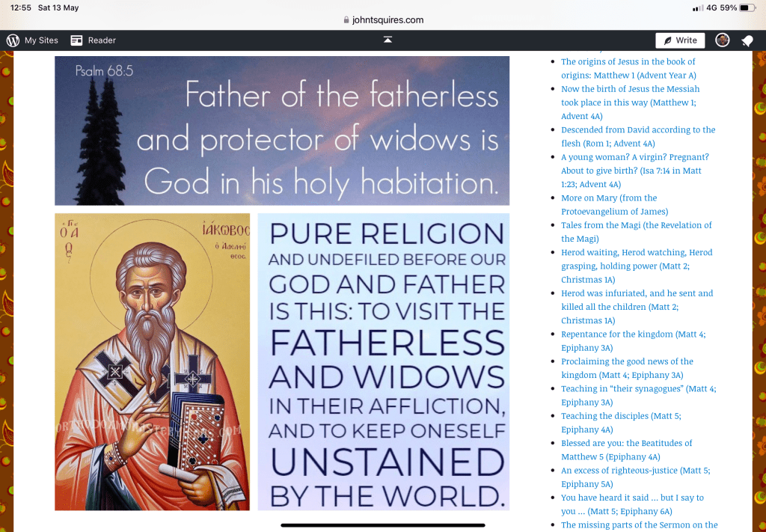Click the Write button
This screenshot has width=766, height=532.
679,40
